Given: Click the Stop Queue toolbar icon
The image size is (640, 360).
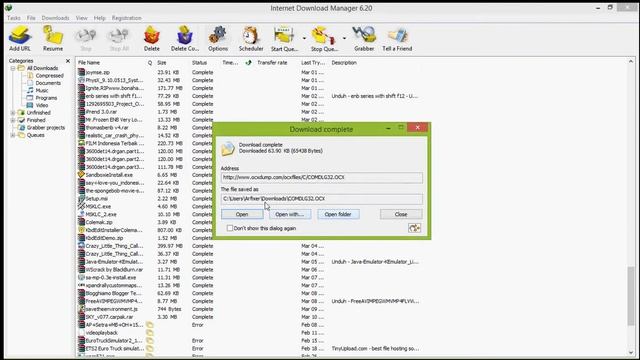Looking at the screenshot, I should (x=324, y=38).
